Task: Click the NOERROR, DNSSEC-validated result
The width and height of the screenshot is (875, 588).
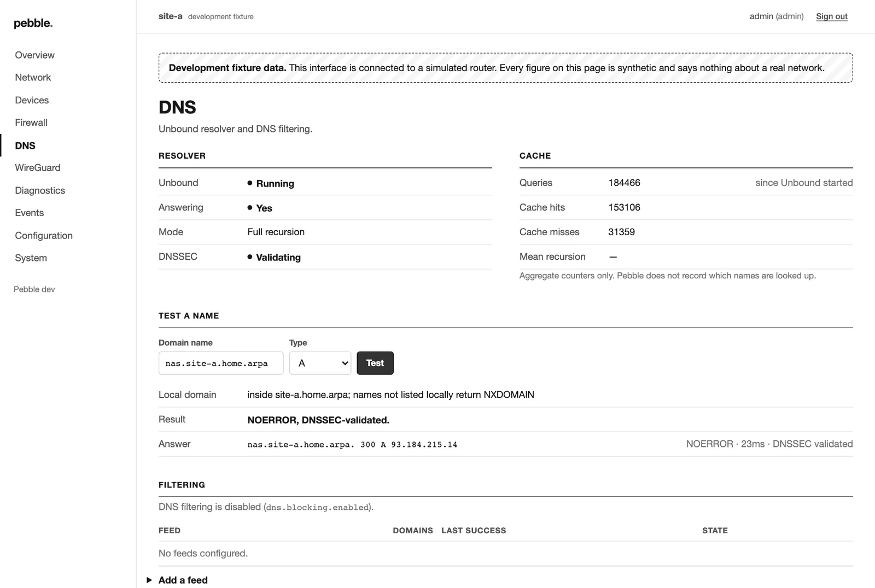Action: [x=318, y=420]
